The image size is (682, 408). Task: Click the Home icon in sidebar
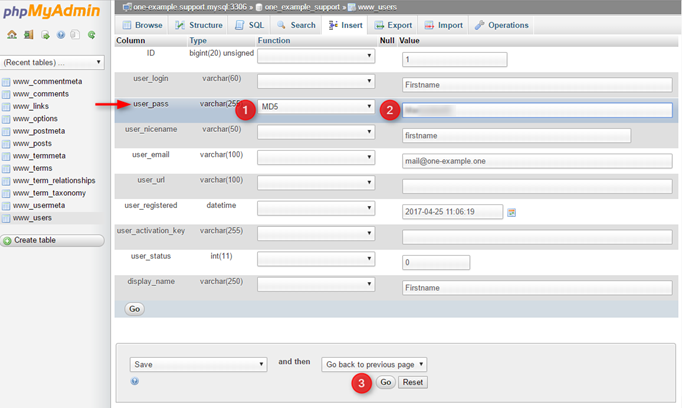pos(12,35)
